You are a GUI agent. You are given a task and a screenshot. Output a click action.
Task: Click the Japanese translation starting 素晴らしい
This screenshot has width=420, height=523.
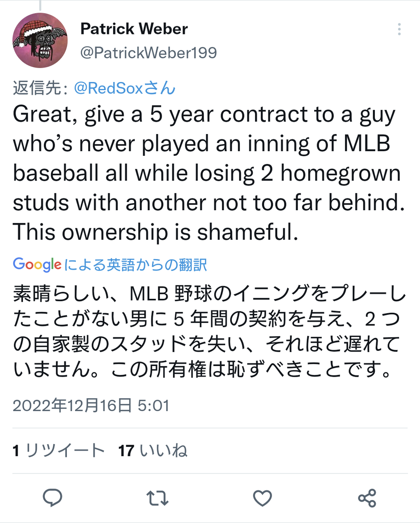pos(209,331)
